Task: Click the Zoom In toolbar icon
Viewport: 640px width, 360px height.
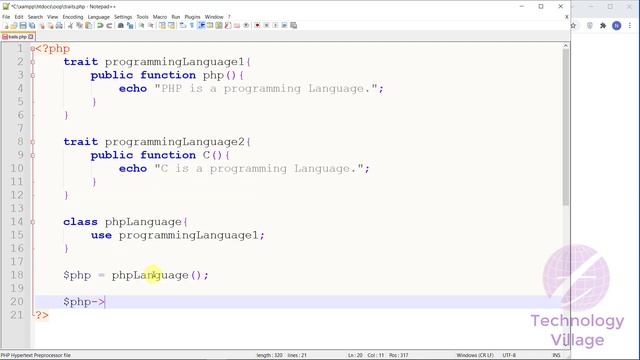Action: pos(142,25)
